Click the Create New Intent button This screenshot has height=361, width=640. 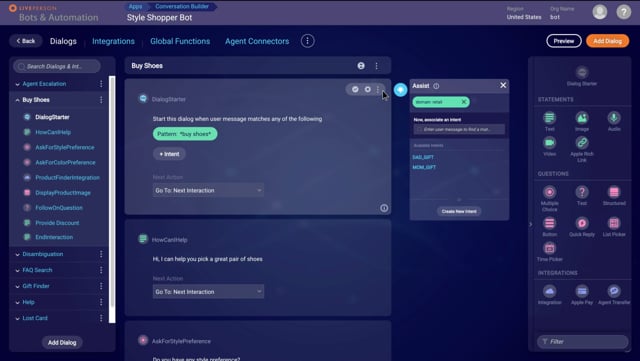[x=459, y=211]
